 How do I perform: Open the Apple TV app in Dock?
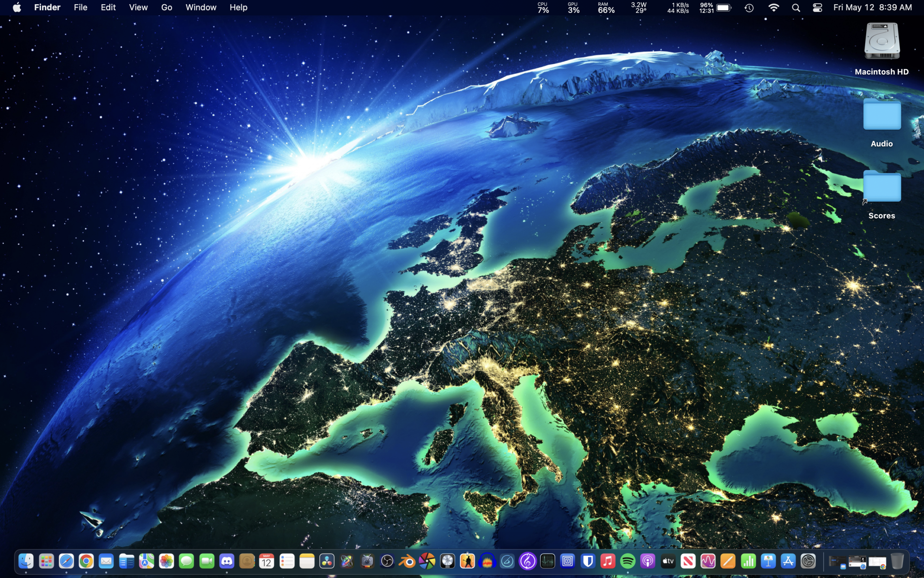coord(668,561)
